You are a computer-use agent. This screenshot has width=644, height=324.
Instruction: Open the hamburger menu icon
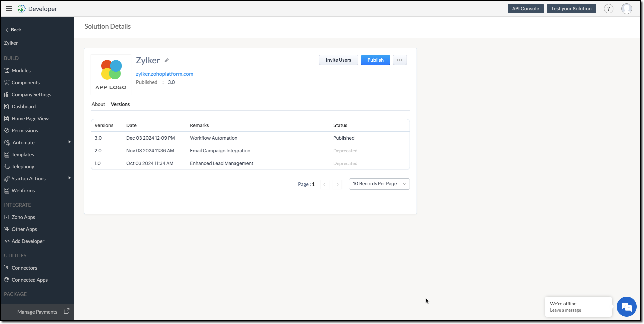click(9, 9)
